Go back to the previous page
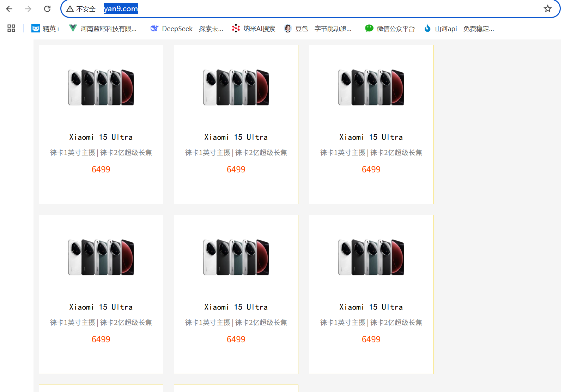This screenshot has height=392, width=565. 10,9
